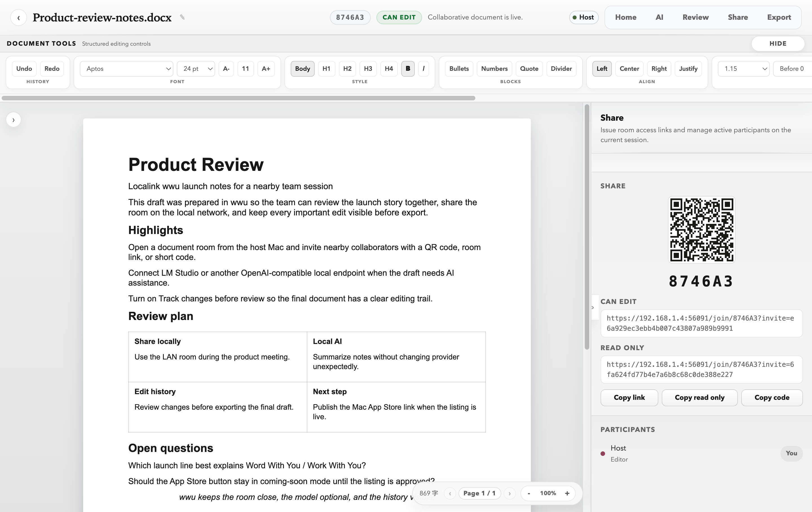The width and height of the screenshot is (812, 512).
Task: Open the Home tab
Action: (626, 17)
